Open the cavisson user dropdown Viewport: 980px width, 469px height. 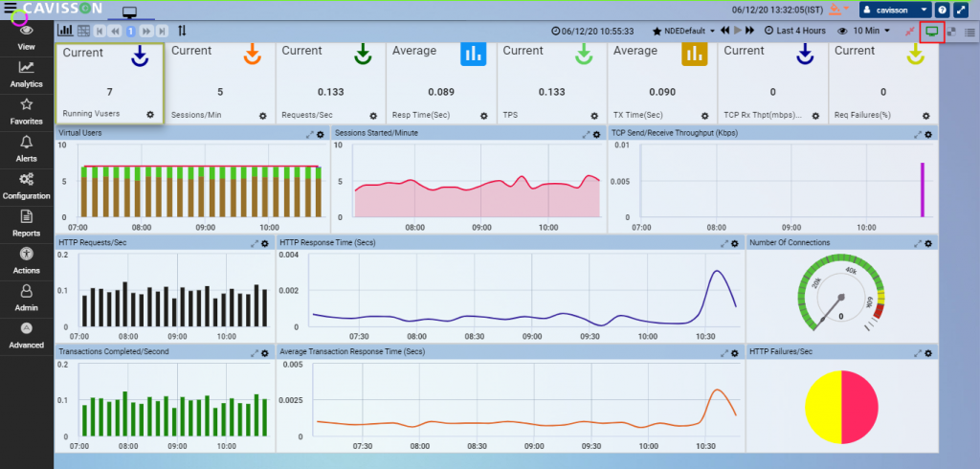(x=896, y=10)
